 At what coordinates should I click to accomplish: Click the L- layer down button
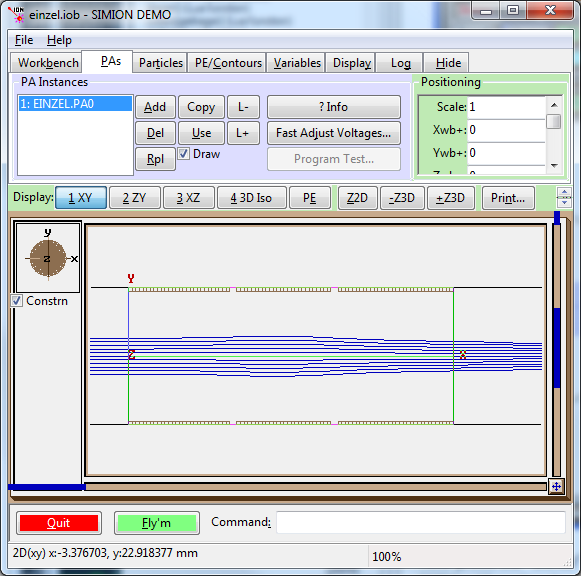tap(243, 107)
